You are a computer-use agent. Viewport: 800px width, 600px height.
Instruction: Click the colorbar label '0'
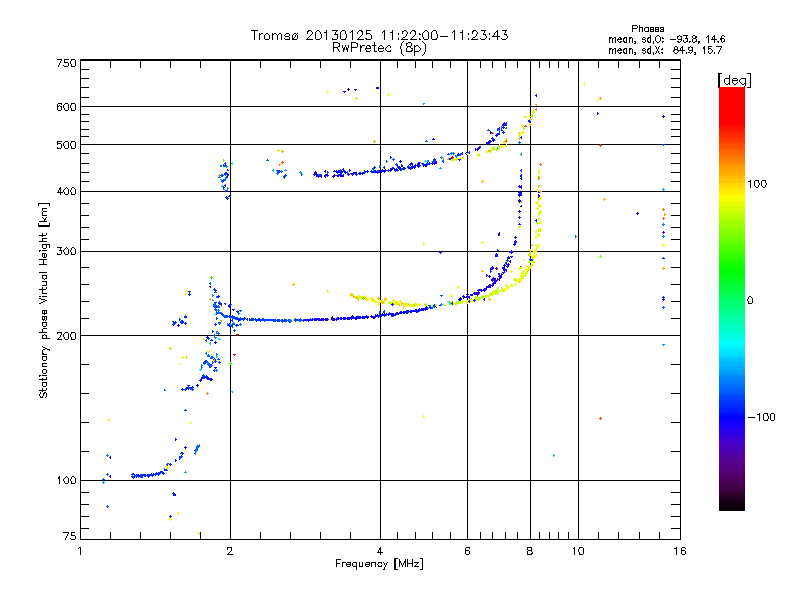[750, 301]
